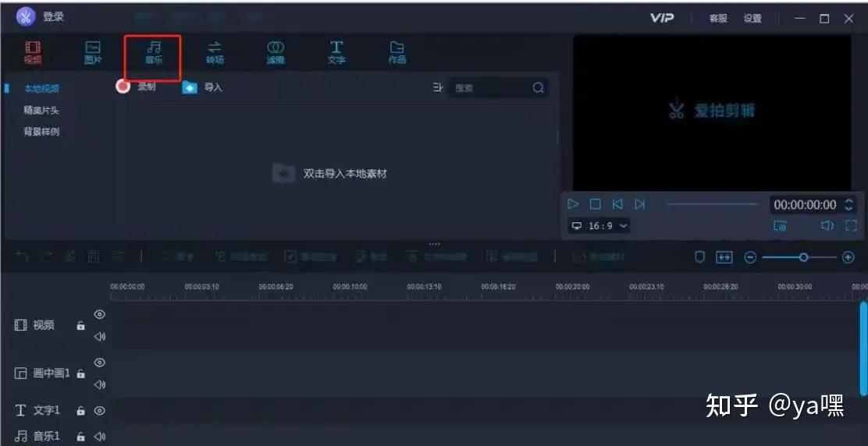The width and height of the screenshot is (868, 446).
Task: Open 客服 customer service
Action: [719, 18]
